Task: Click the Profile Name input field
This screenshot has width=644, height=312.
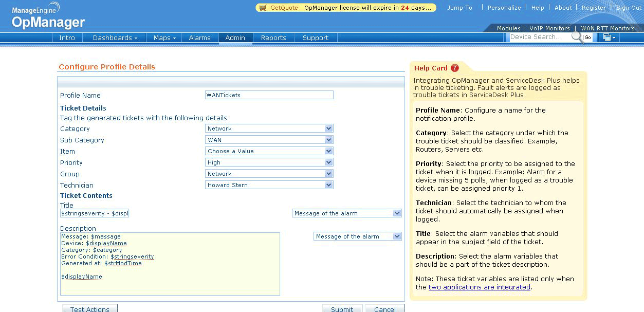Action: (269, 95)
